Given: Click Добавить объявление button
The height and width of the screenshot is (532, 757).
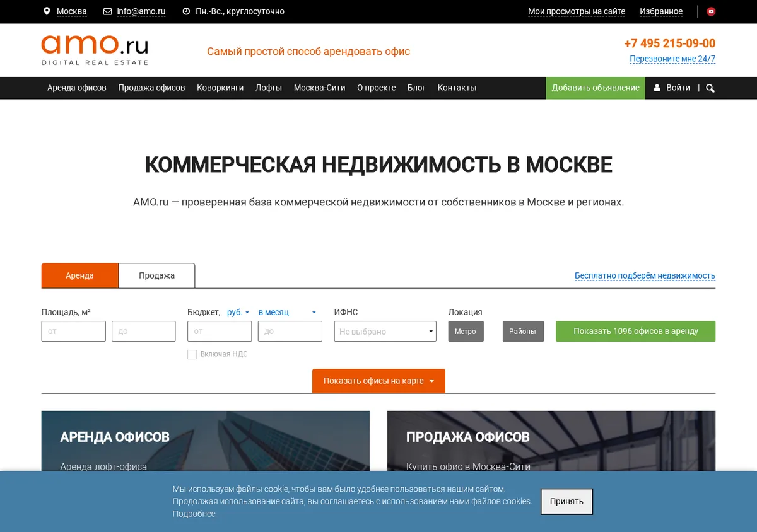Looking at the screenshot, I should pyautogui.click(x=596, y=88).
